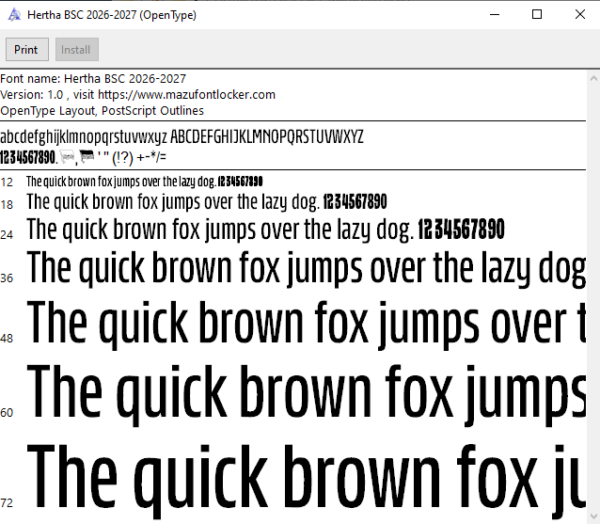The width and height of the screenshot is (600, 524).
Task: Open the font viewer title bar icon menu
Action: click(x=14, y=15)
